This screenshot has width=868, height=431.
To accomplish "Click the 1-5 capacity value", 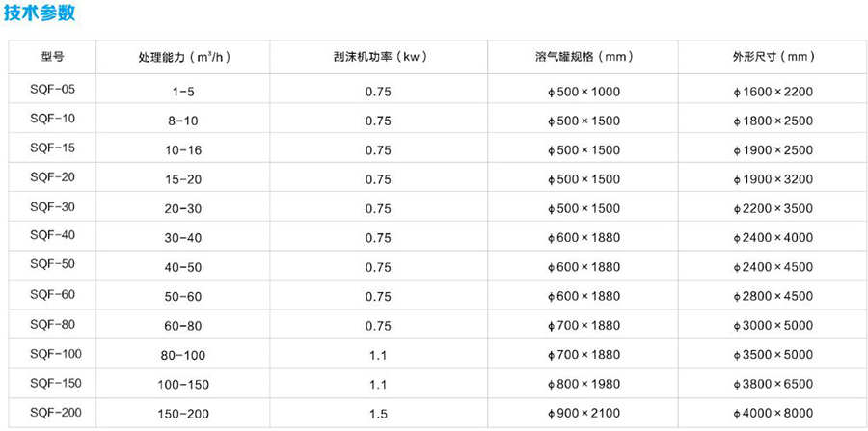I will 182,93.
